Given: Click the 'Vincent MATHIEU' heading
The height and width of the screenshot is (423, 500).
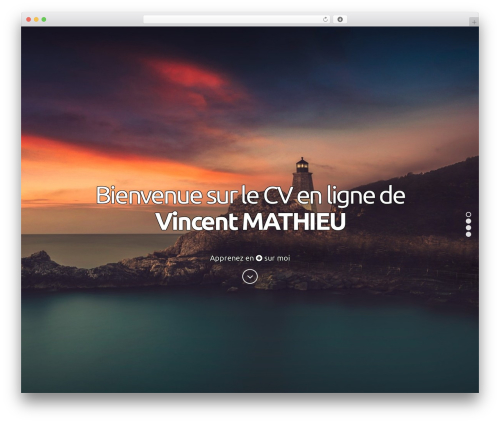Looking at the screenshot, I should click(250, 222).
